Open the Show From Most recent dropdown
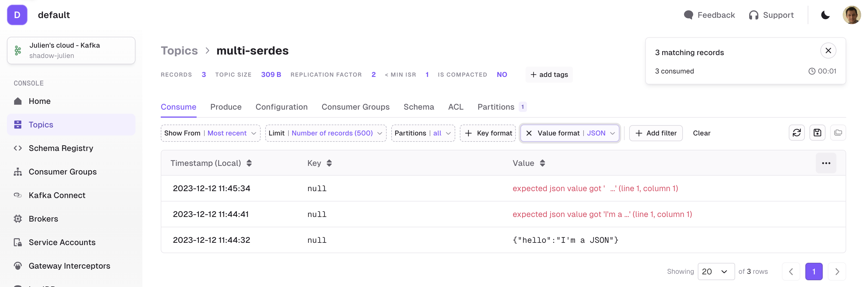868x287 pixels. [x=211, y=133]
